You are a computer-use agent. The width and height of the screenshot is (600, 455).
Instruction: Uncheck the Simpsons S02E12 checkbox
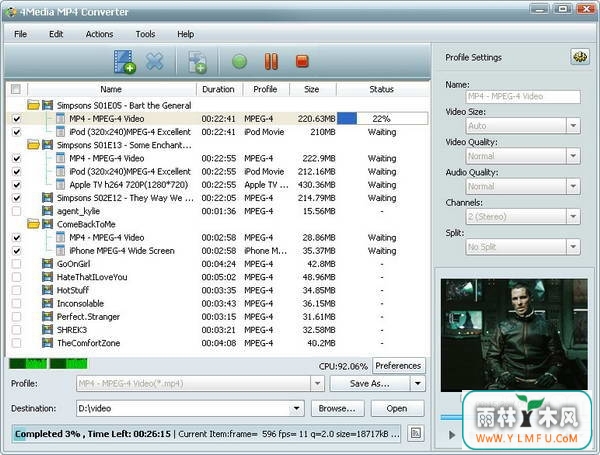point(16,198)
